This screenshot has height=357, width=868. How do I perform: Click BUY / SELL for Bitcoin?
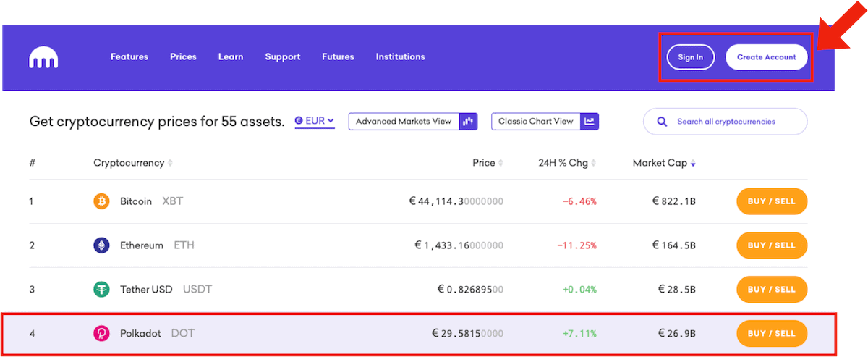[x=771, y=201]
